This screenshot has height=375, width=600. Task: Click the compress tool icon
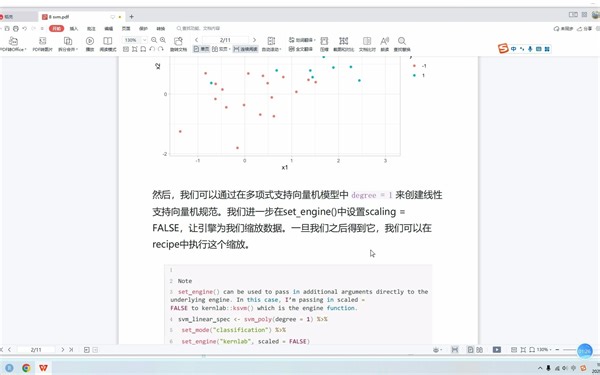(x=324, y=44)
